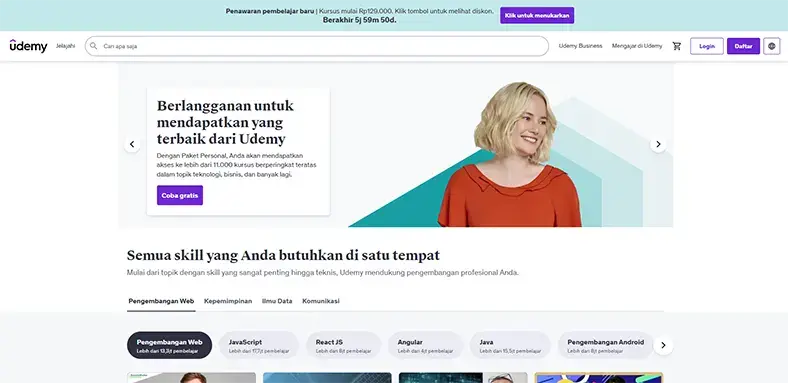Viewport: 788px width, 383px height.
Task: Open the Jelajahi browse menu
Action: coord(65,46)
